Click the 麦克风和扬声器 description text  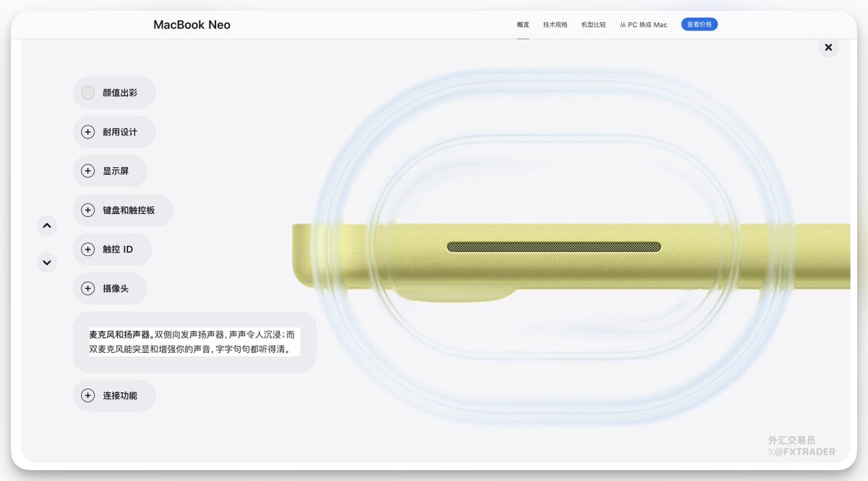point(194,342)
